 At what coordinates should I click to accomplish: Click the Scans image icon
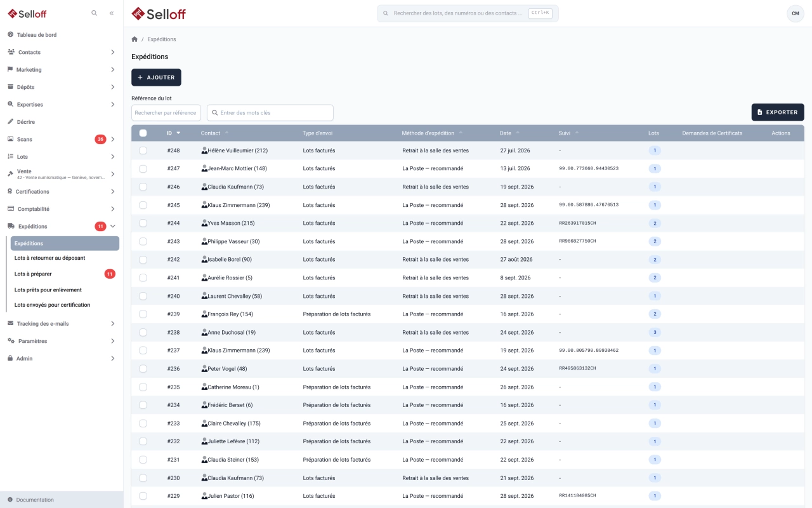(10, 139)
